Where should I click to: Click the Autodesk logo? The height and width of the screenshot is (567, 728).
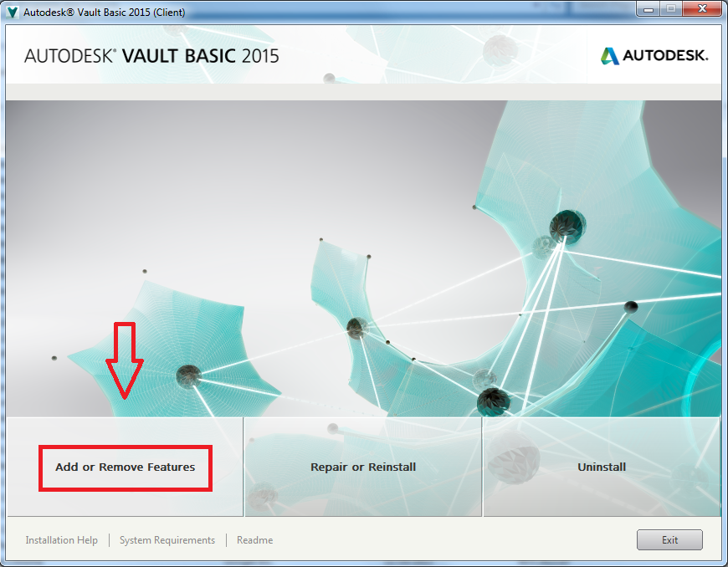tap(654, 56)
